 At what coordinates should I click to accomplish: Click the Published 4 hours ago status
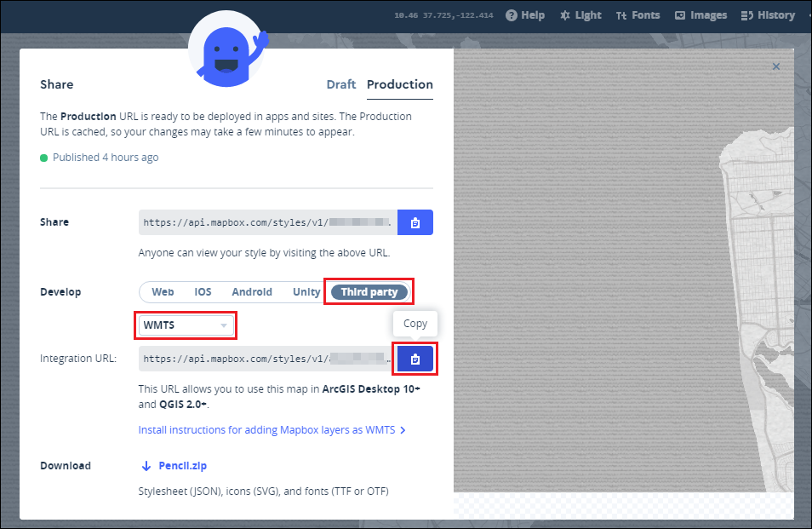click(100, 158)
